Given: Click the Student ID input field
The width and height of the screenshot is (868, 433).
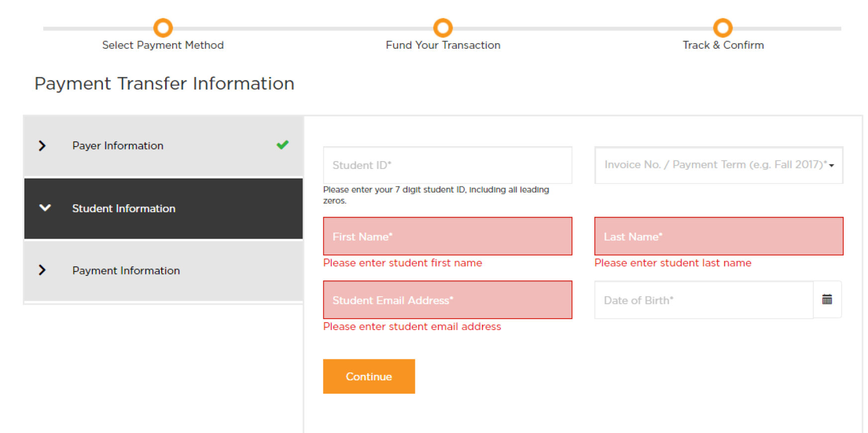Looking at the screenshot, I should 447,165.
